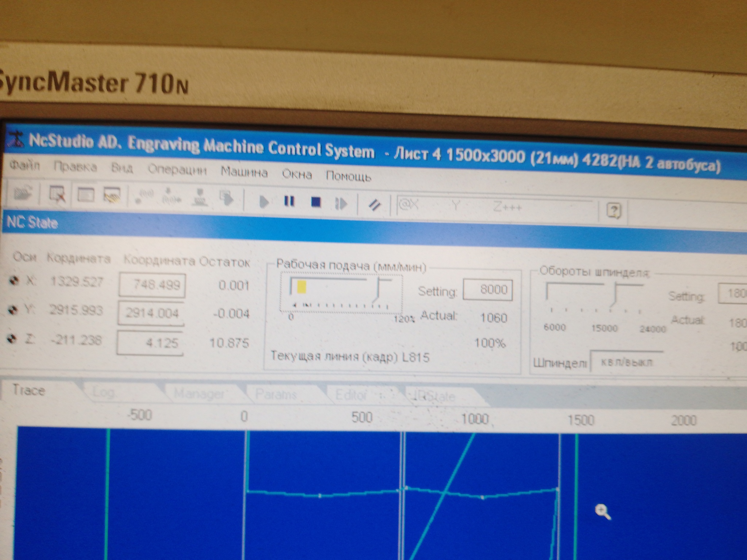The height and width of the screenshot is (560, 747).
Task: Toggle the Z axis indicator
Action: pyautogui.click(x=12, y=339)
